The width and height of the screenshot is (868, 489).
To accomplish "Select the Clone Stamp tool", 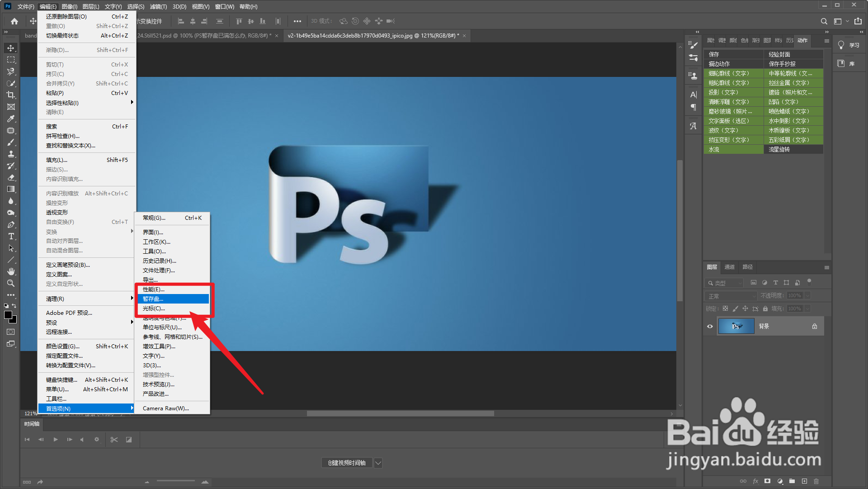I will coord(11,154).
